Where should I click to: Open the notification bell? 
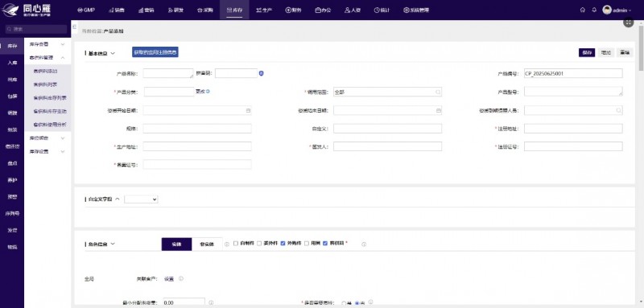coord(594,10)
